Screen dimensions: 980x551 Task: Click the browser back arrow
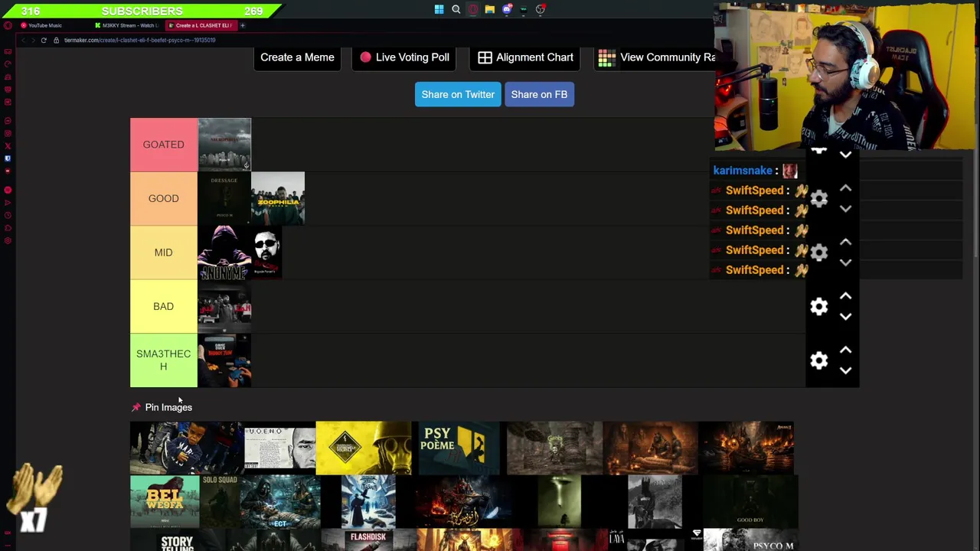22,40
